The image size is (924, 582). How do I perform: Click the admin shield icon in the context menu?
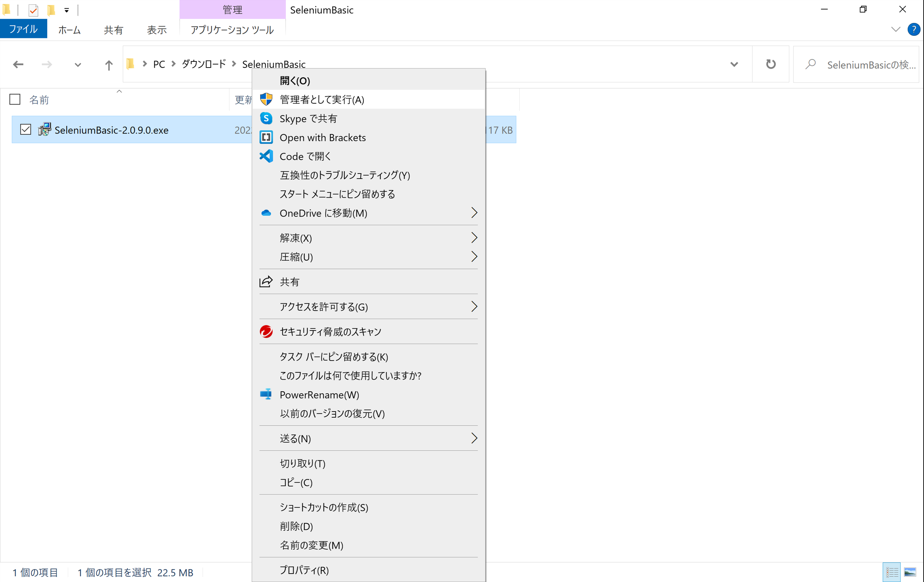click(x=266, y=99)
